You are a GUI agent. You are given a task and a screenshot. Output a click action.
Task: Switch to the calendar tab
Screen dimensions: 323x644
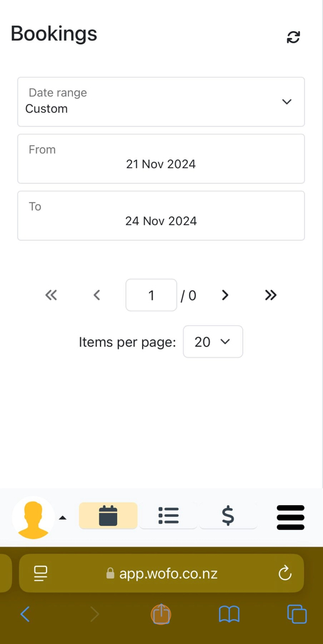108,516
